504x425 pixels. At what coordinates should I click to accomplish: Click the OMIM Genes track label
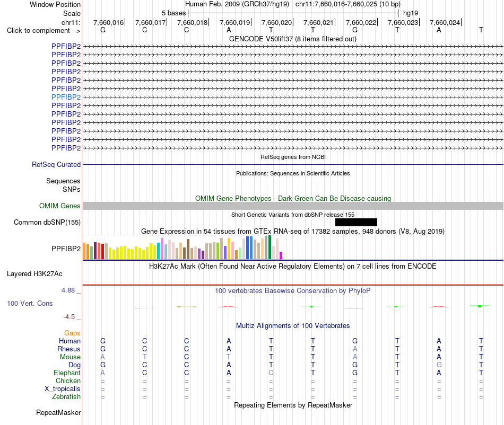pos(59,206)
